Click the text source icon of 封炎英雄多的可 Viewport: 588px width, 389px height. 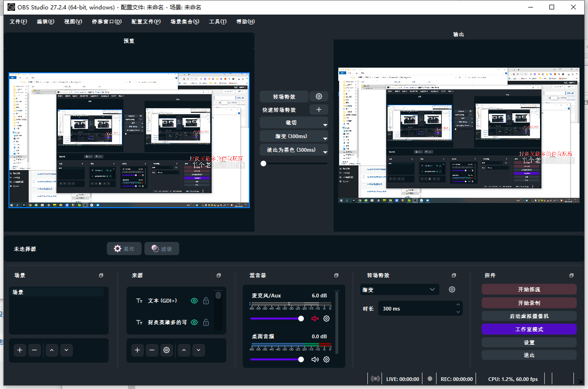pos(139,323)
